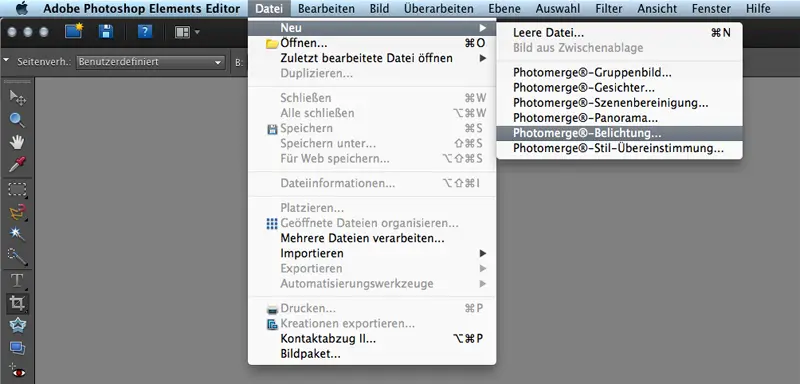Open the Überarbeiten menu
Viewport: 800px width, 384px height.
pyautogui.click(x=439, y=9)
